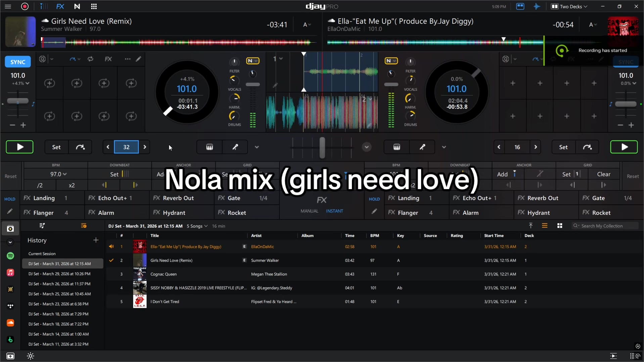Viewport: 644px width, 362px height.
Task: Click the right deck Set cue button
Action: click(563, 147)
